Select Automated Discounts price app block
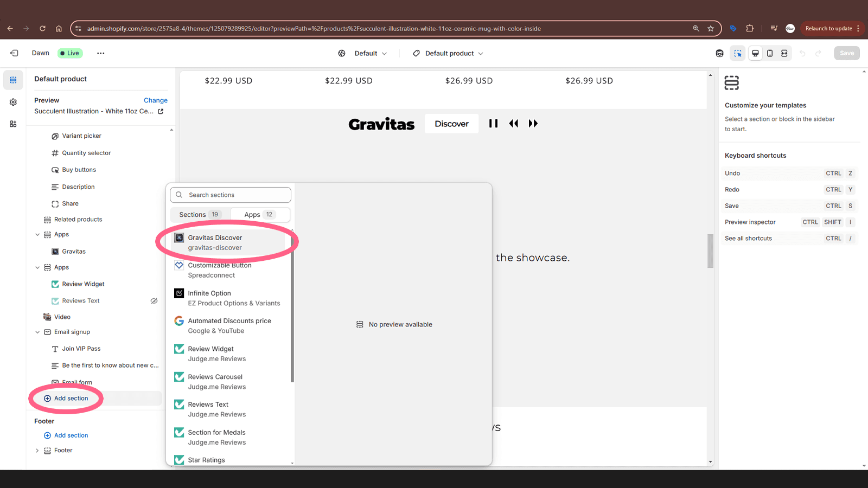The image size is (868, 488). (228, 326)
